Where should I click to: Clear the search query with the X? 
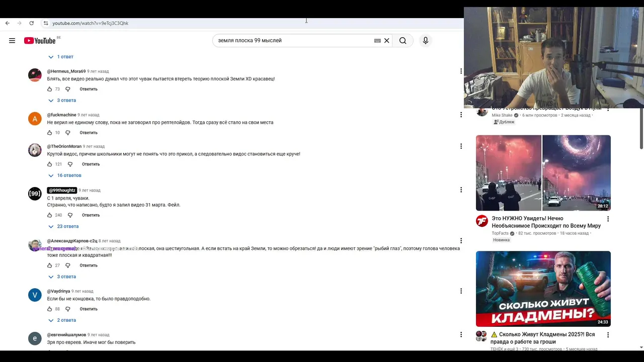point(387,41)
